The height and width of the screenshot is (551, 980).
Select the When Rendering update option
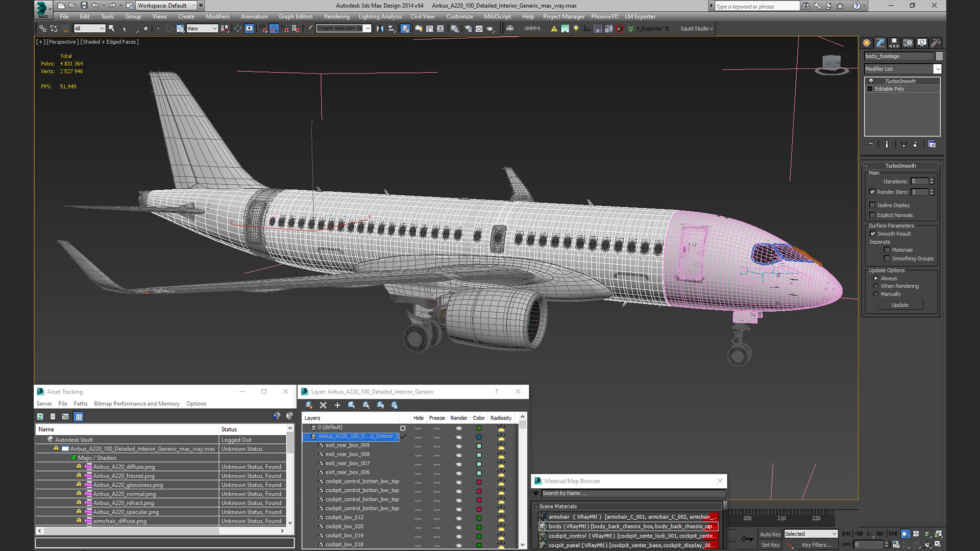(x=876, y=286)
